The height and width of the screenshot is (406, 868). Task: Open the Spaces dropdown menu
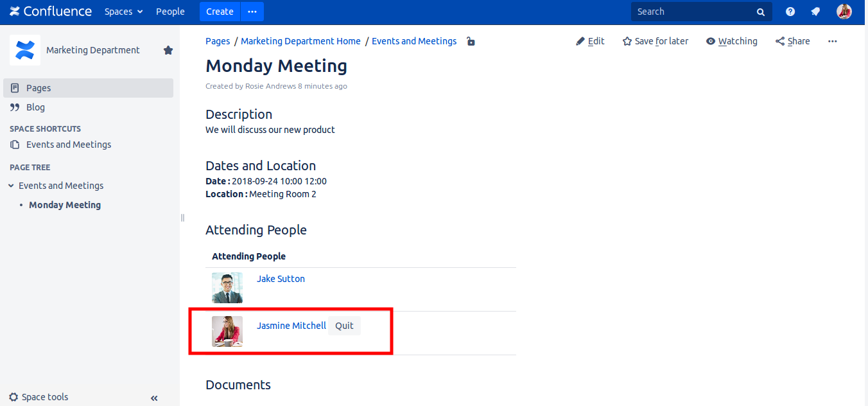pyautogui.click(x=124, y=12)
